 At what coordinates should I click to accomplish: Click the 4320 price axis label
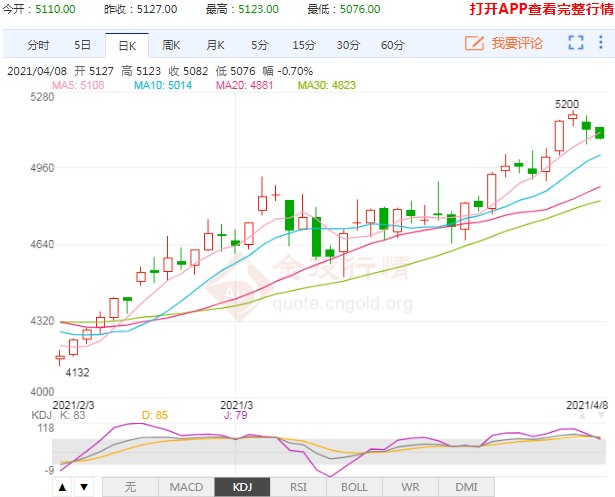click(x=42, y=321)
